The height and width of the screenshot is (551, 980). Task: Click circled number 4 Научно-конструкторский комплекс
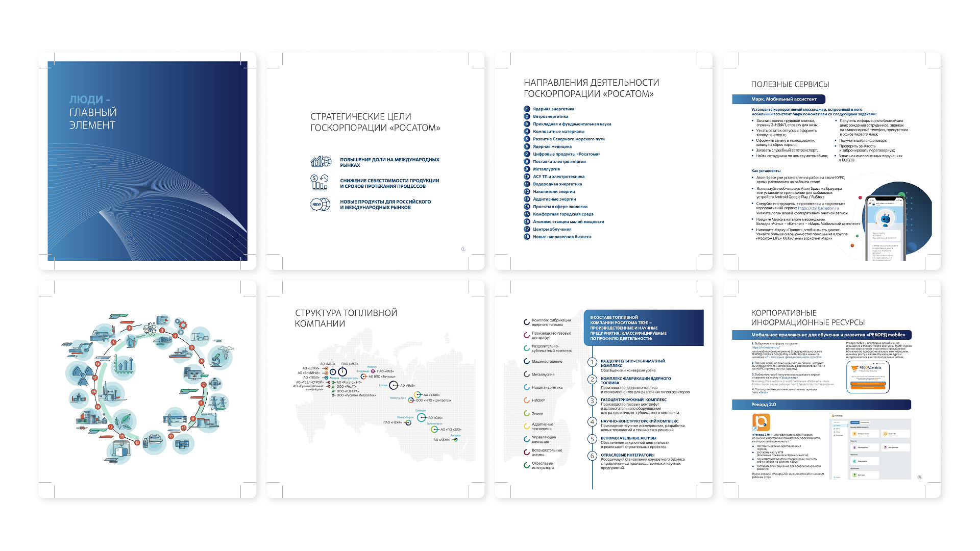(x=592, y=422)
